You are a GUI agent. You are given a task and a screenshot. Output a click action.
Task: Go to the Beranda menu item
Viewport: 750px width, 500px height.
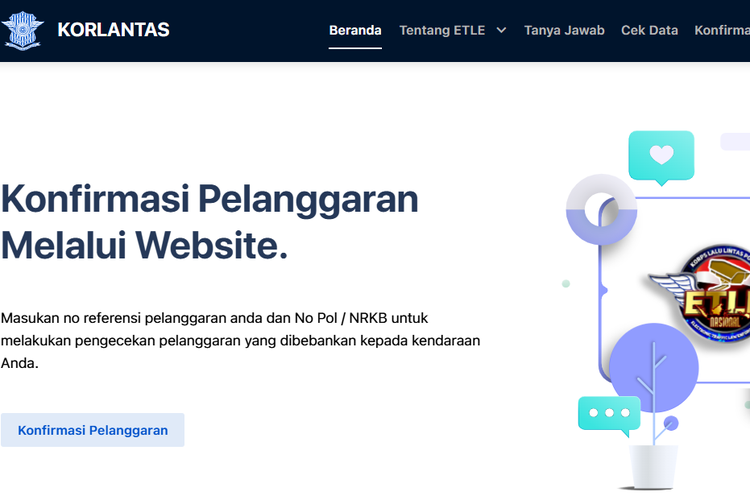click(x=355, y=30)
